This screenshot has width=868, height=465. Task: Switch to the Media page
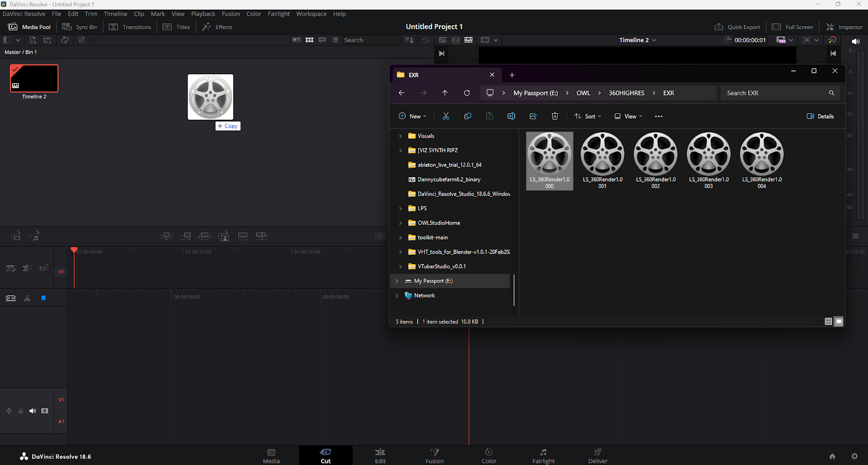271,456
